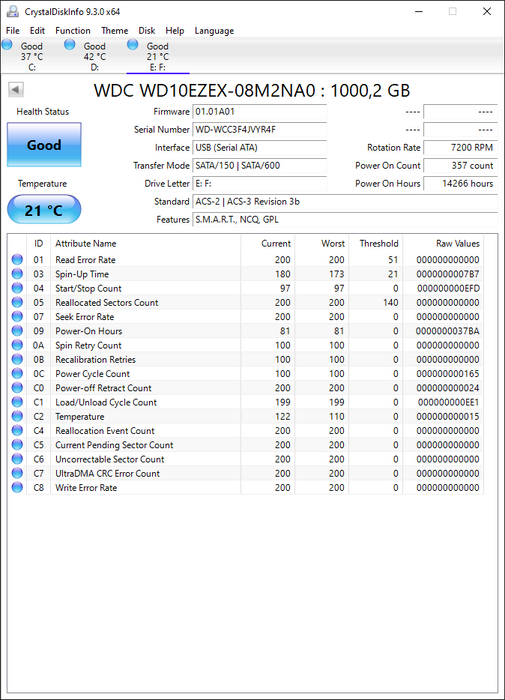Click the Interface field USB (Serial ATA)
The image size is (505, 700).
[259, 147]
